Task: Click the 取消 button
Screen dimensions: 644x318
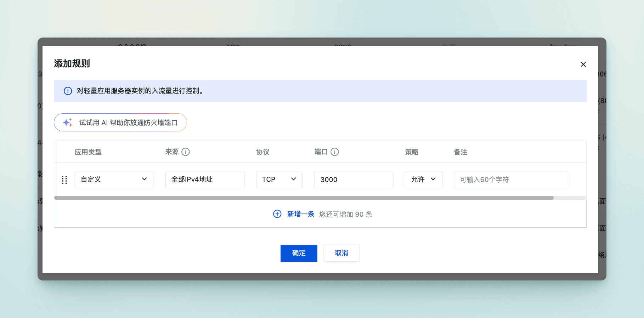Action: click(341, 253)
